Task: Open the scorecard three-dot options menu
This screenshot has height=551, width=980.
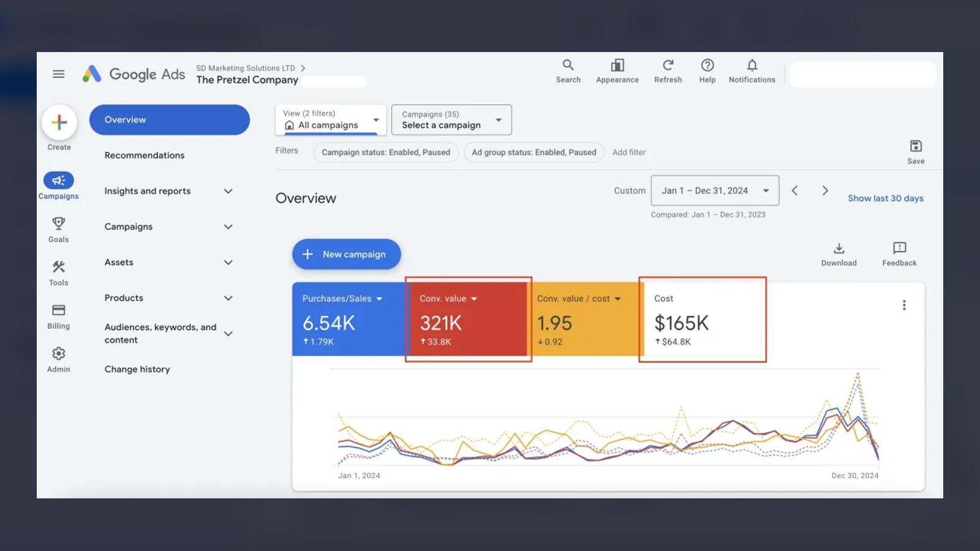Action: (x=904, y=305)
